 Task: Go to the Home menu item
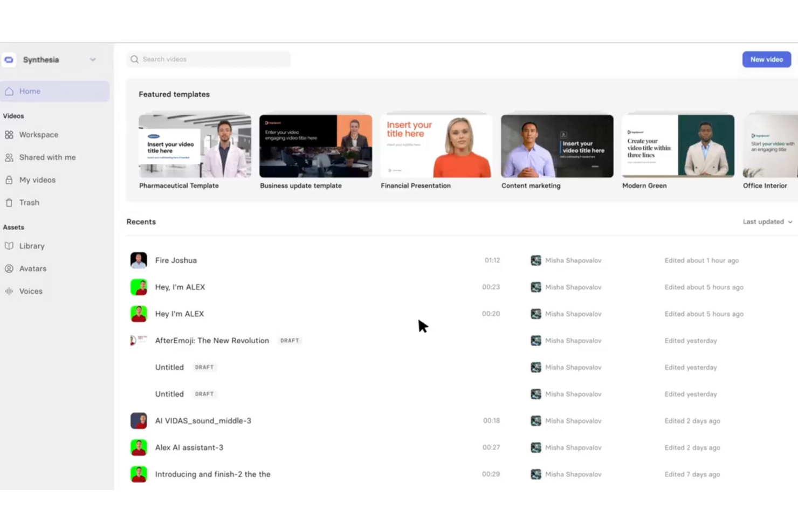(54, 91)
